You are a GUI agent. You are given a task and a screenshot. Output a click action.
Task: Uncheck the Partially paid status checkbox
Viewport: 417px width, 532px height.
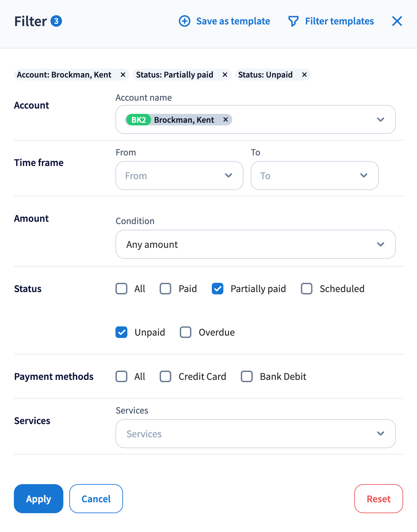218,289
